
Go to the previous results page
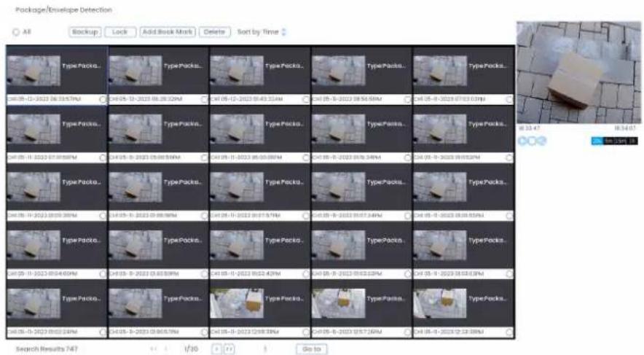pyautogui.click(x=166, y=349)
